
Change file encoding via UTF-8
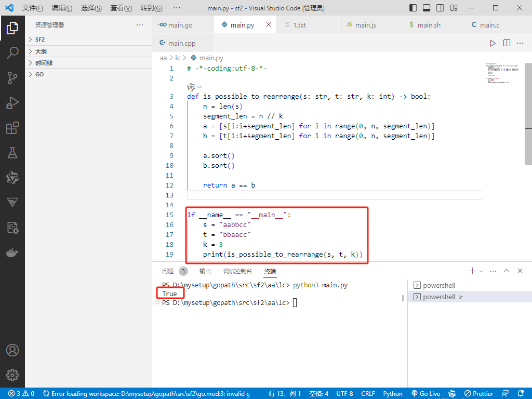coord(344,394)
